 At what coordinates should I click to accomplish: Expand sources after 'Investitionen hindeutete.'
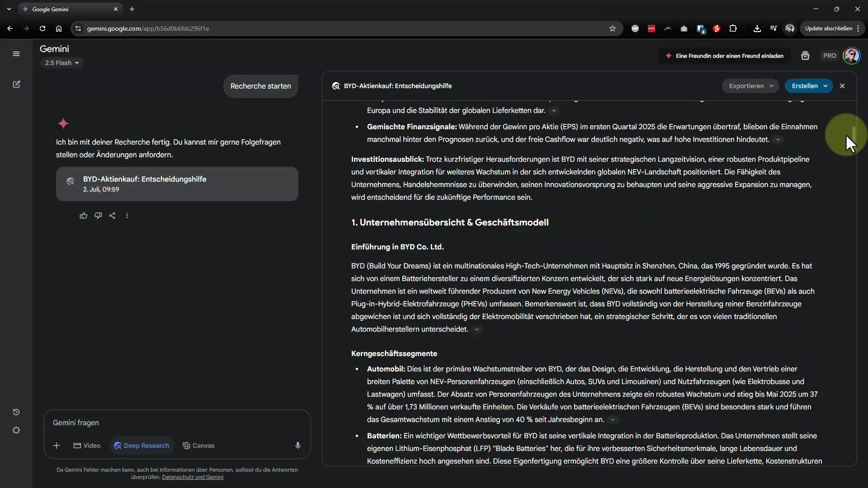[x=778, y=140]
